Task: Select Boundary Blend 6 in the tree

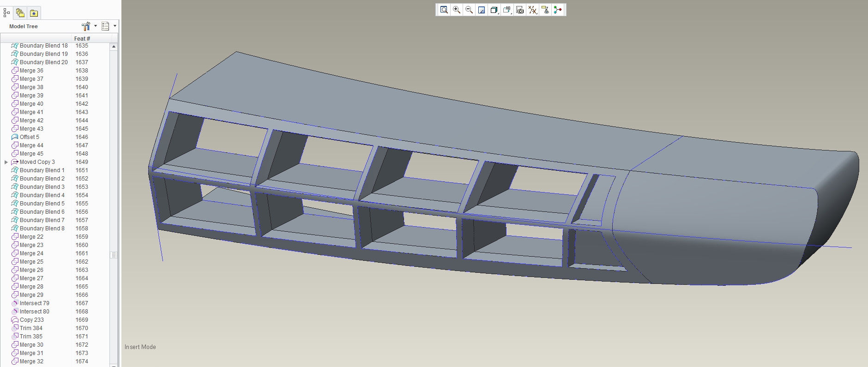Action: [x=42, y=212]
